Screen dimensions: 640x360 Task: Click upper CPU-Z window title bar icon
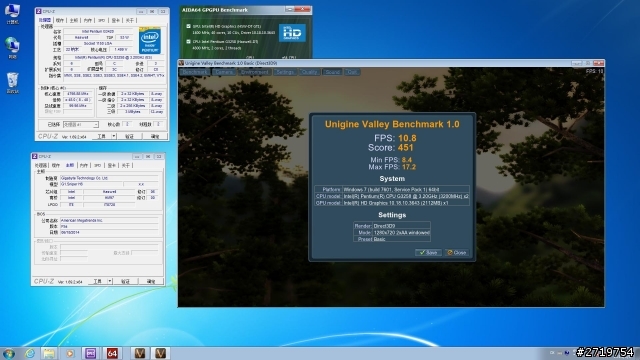coord(39,11)
